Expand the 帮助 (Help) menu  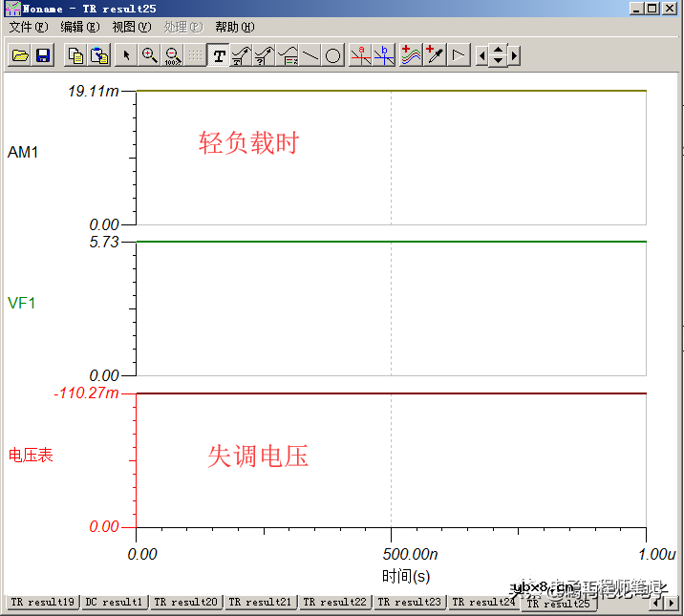coord(234,27)
